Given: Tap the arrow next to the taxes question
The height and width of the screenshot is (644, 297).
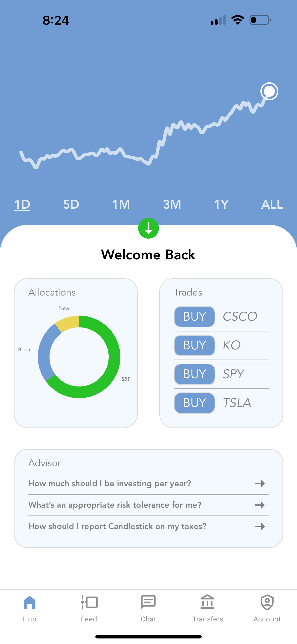Looking at the screenshot, I should 259,526.
